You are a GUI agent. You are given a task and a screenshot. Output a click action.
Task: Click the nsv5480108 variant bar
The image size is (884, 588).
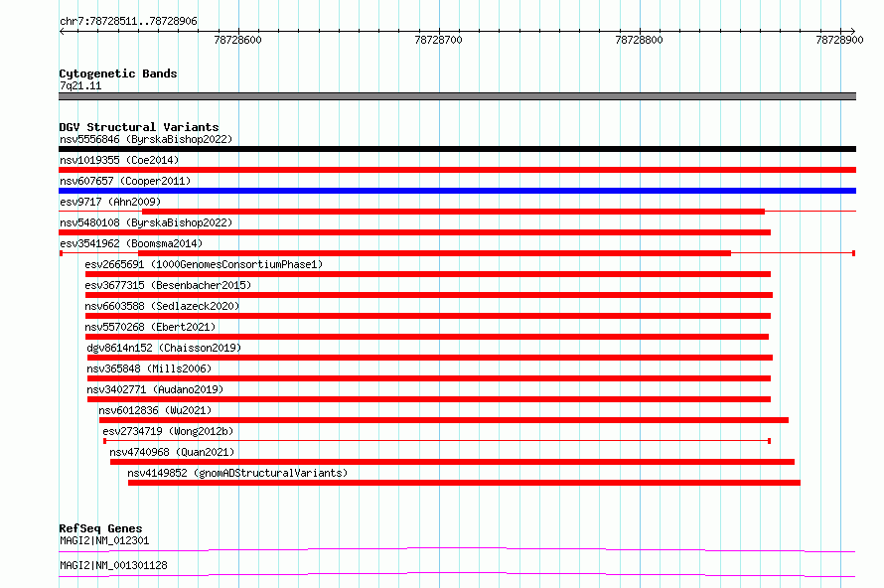(414, 232)
